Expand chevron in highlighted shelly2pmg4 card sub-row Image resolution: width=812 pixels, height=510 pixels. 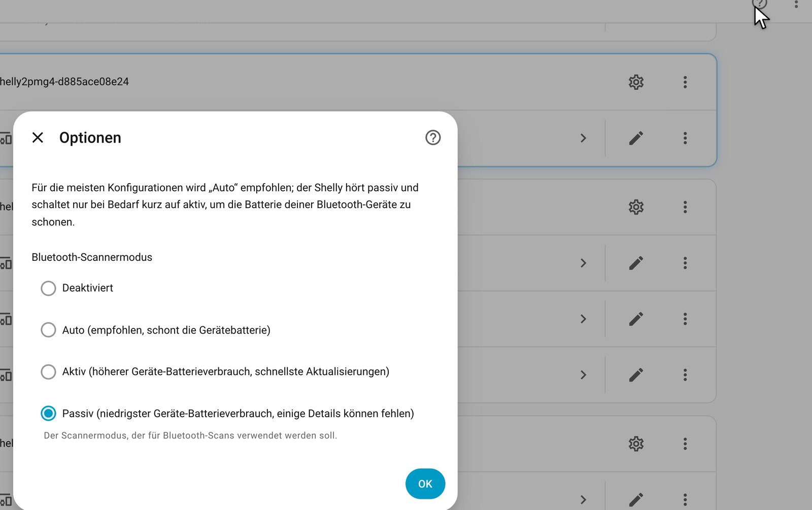click(583, 138)
